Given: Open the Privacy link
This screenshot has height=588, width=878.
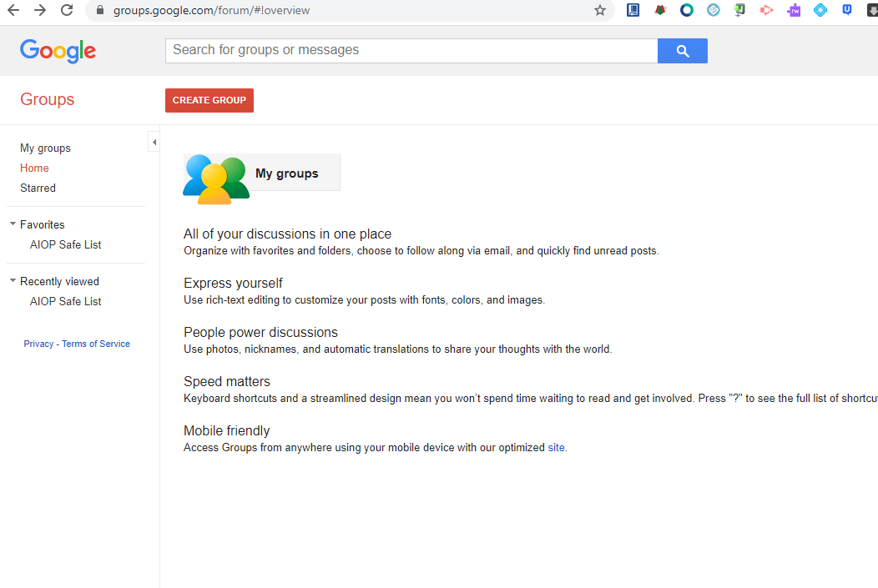Looking at the screenshot, I should click(38, 344).
